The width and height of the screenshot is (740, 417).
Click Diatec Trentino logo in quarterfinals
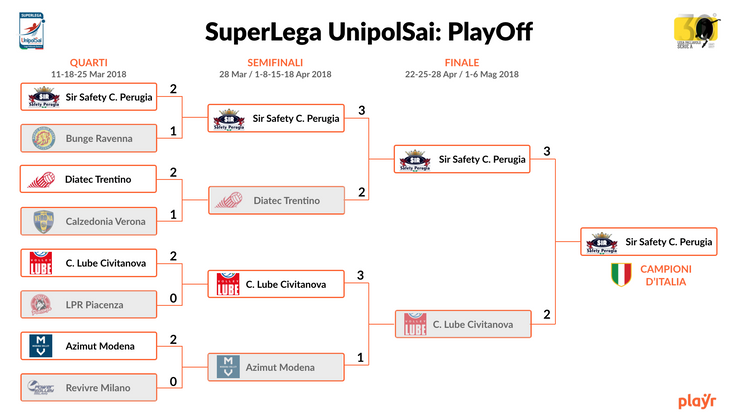click(x=42, y=180)
